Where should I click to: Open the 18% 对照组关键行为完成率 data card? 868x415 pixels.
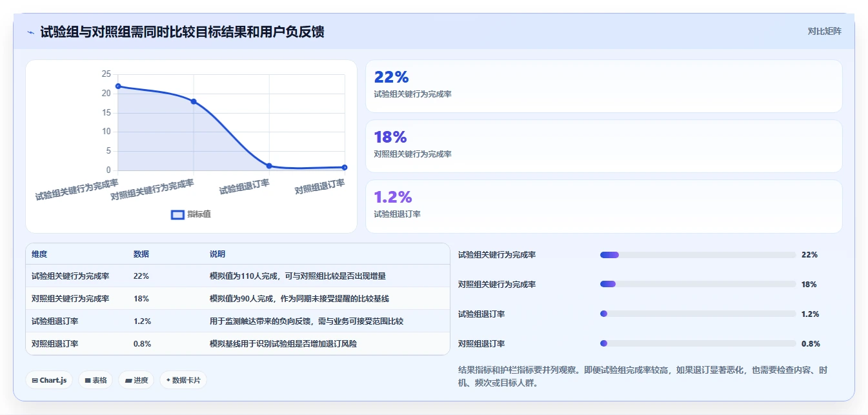(x=603, y=147)
